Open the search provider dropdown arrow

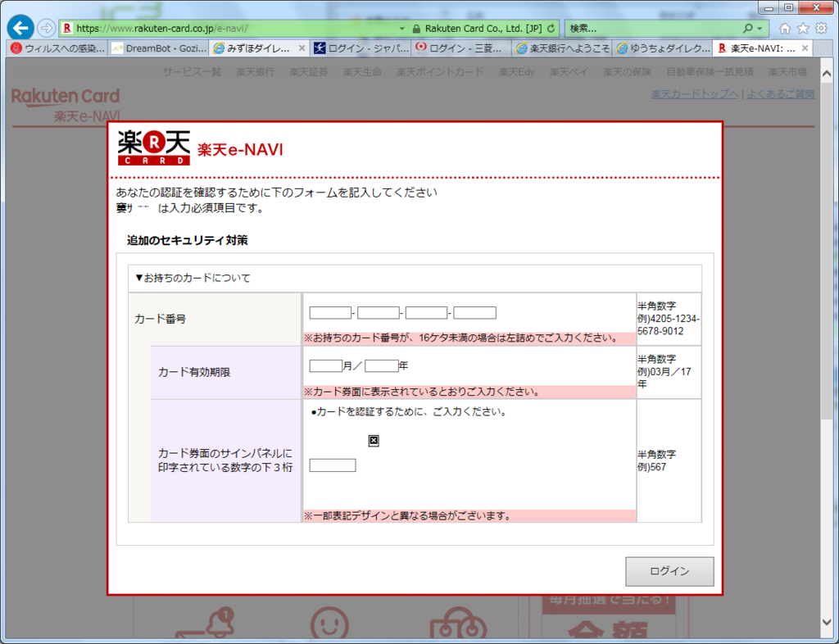click(760, 29)
